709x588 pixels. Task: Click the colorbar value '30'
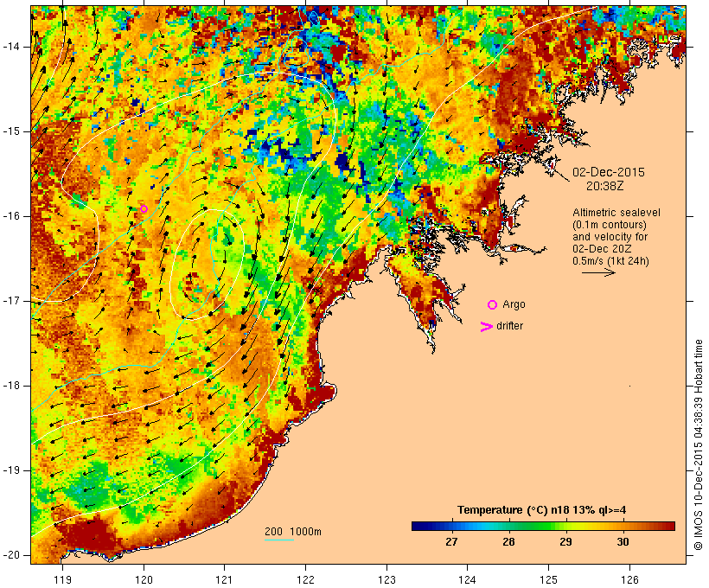click(x=623, y=541)
